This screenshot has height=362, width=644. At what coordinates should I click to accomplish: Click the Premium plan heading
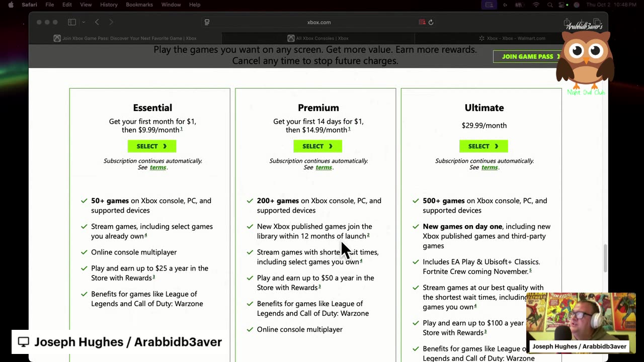click(x=318, y=108)
